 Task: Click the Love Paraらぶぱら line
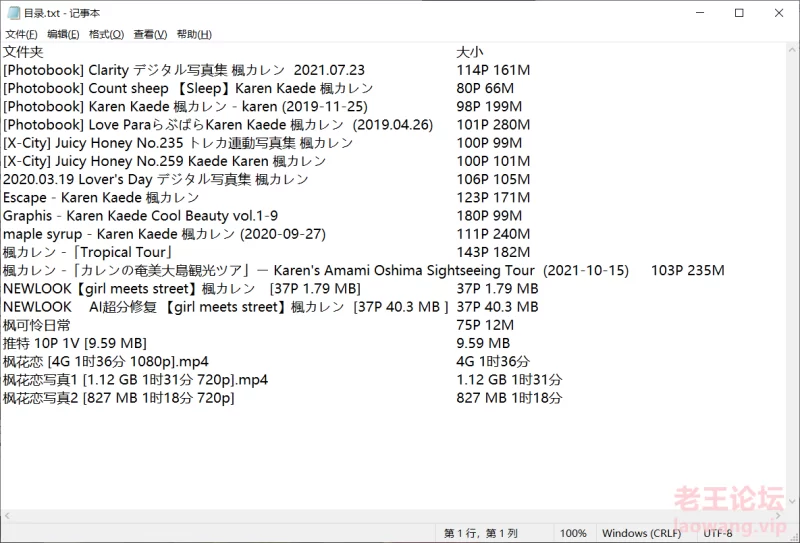coord(218,125)
